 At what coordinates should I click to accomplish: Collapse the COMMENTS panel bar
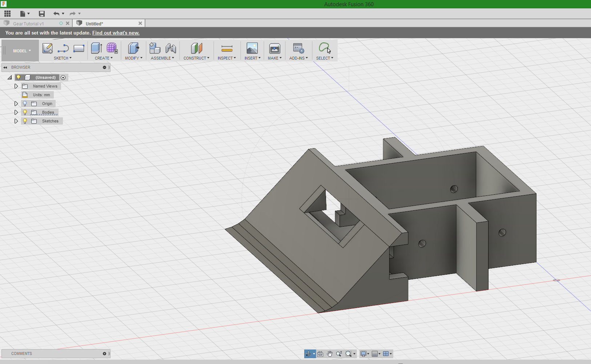104,353
